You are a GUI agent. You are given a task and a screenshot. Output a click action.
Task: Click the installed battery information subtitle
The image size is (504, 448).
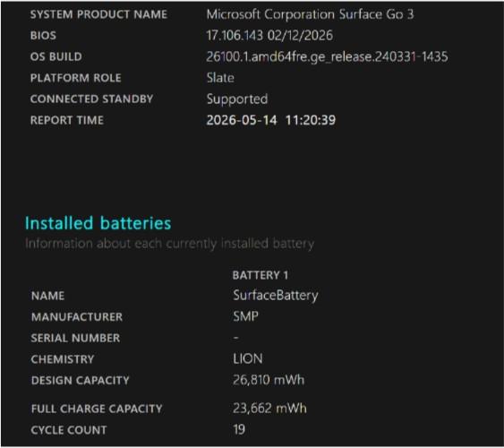170,244
